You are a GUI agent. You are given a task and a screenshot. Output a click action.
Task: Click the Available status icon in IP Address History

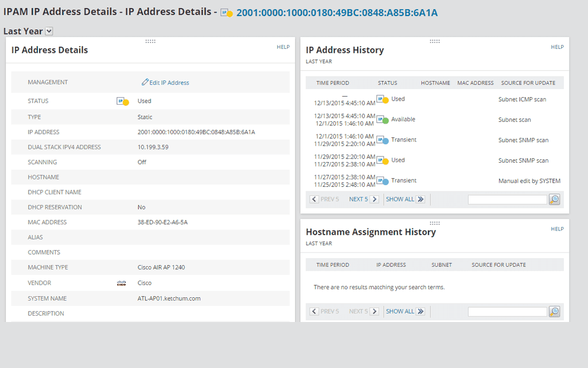[384, 120]
